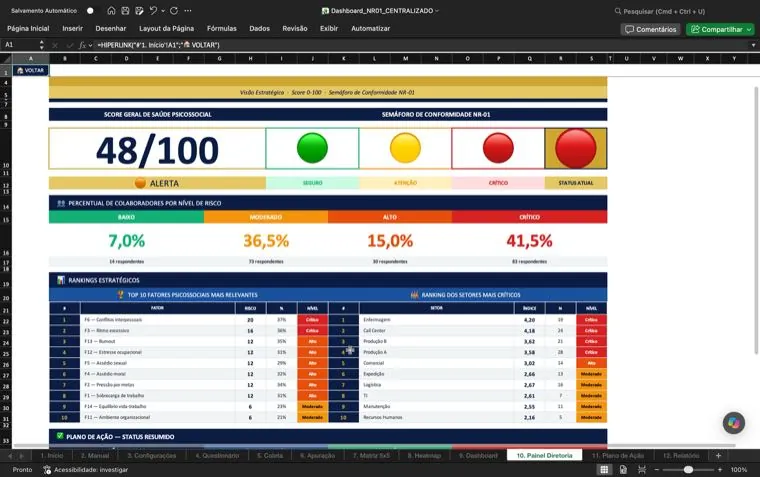Select Page Layout view icon
This screenshot has width=760, height=477.
[x=623, y=470]
